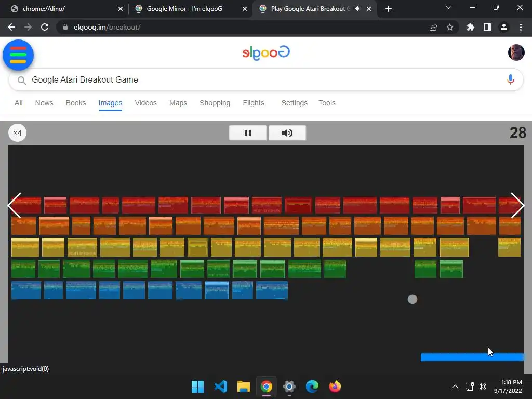
Task: Select the Images search tab
Action: click(110, 103)
